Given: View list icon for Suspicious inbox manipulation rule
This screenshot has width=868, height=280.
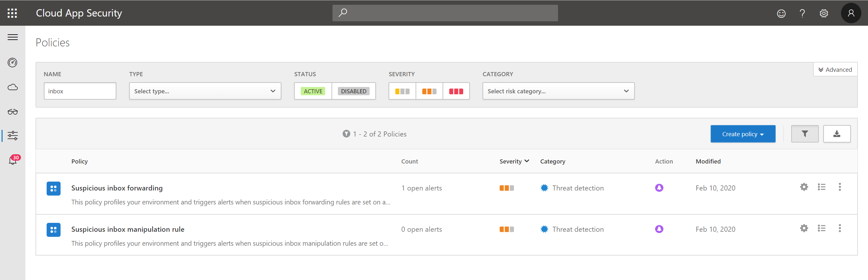Looking at the screenshot, I should tap(821, 228).
